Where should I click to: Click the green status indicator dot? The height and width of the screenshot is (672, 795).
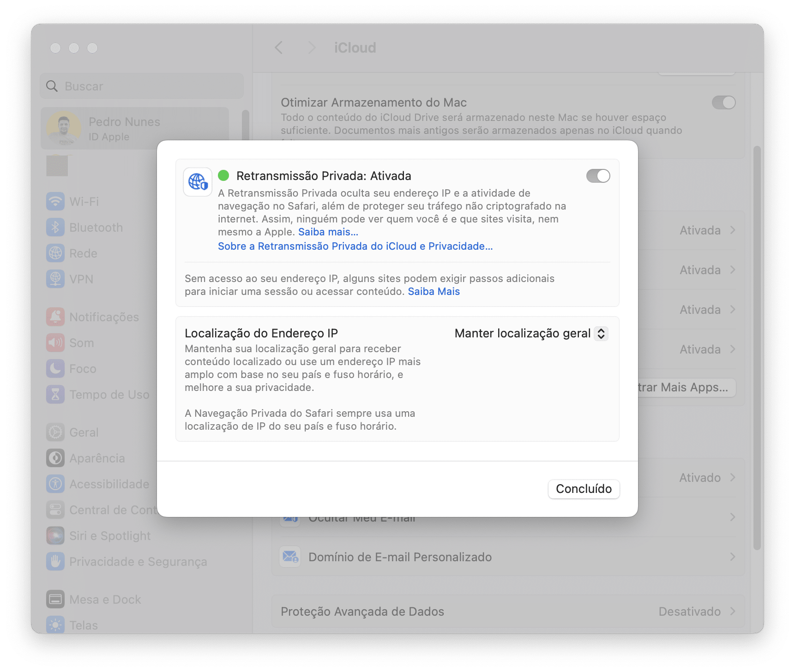(x=223, y=175)
